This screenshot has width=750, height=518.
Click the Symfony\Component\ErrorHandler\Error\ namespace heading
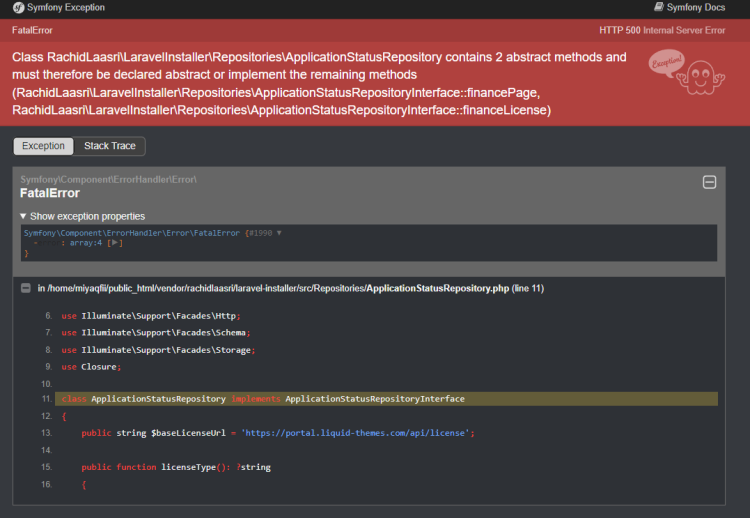click(108, 179)
